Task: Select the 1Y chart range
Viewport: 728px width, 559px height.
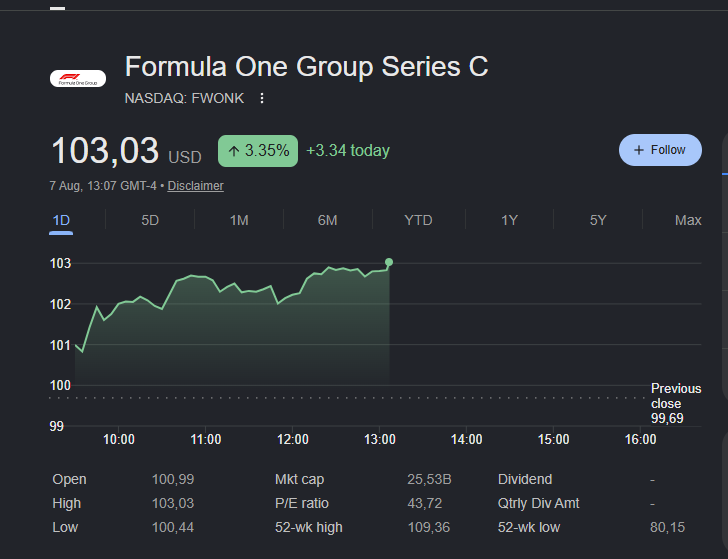Action: click(x=509, y=220)
